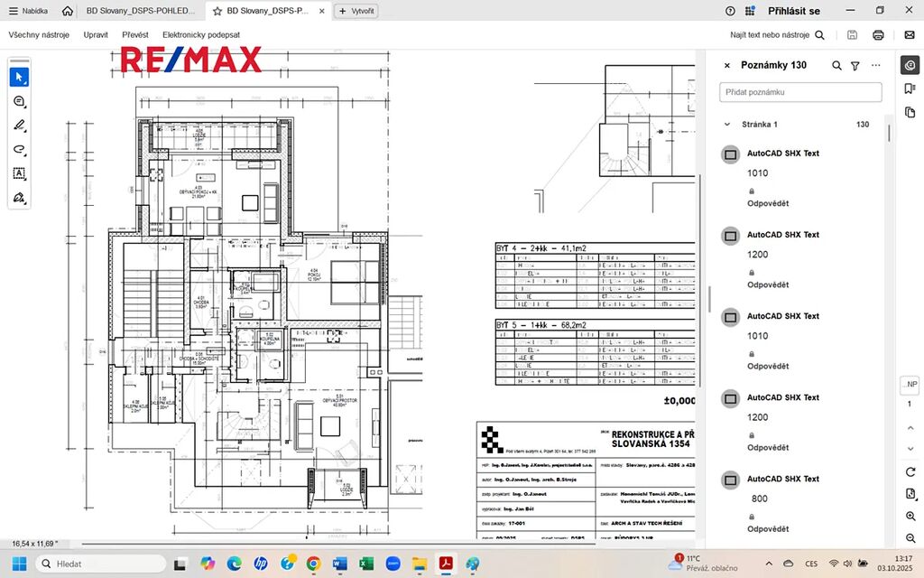Switch to BD Slovany_DSPS-POHLED tab

tap(140, 11)
